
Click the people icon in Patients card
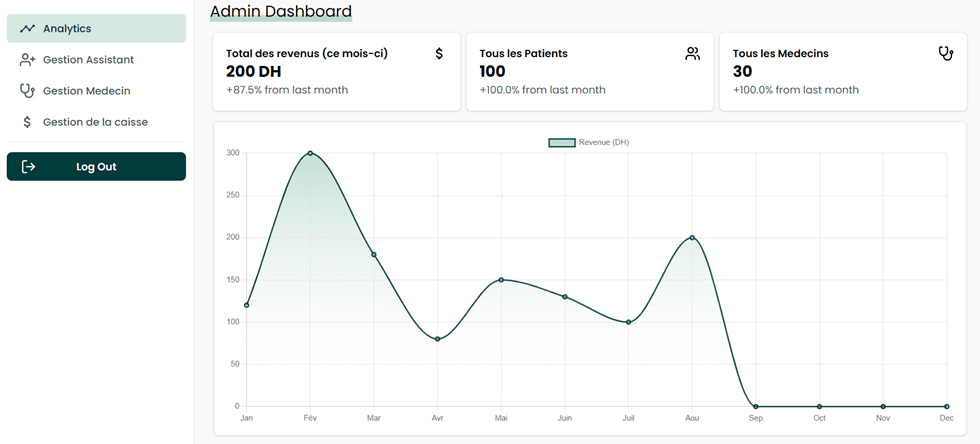click(x=692, y=54)
